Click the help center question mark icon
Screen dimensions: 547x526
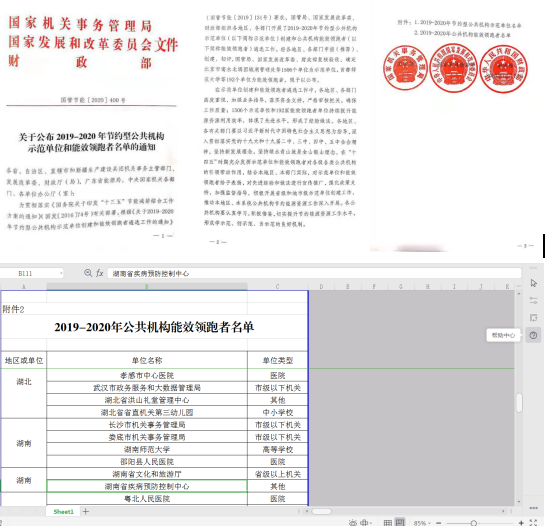tap(533, 336)
